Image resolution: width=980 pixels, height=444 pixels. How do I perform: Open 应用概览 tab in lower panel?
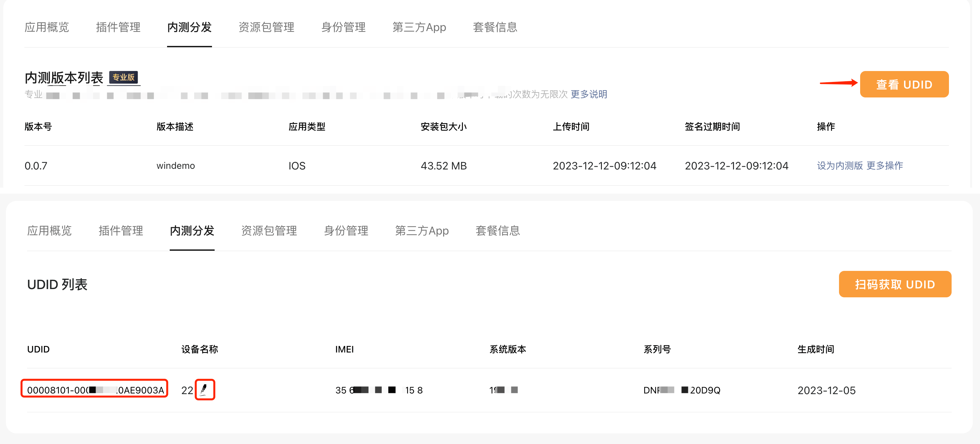point(50,230)
